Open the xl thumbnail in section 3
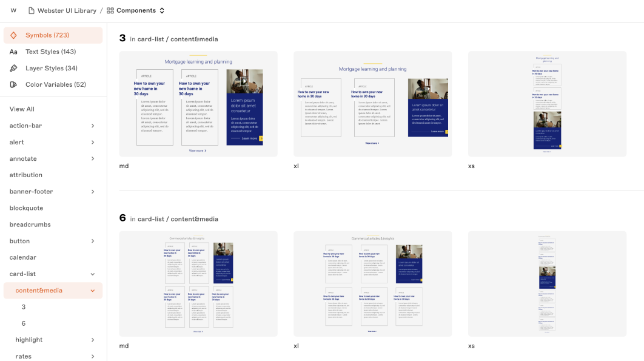 click(372, 104)
